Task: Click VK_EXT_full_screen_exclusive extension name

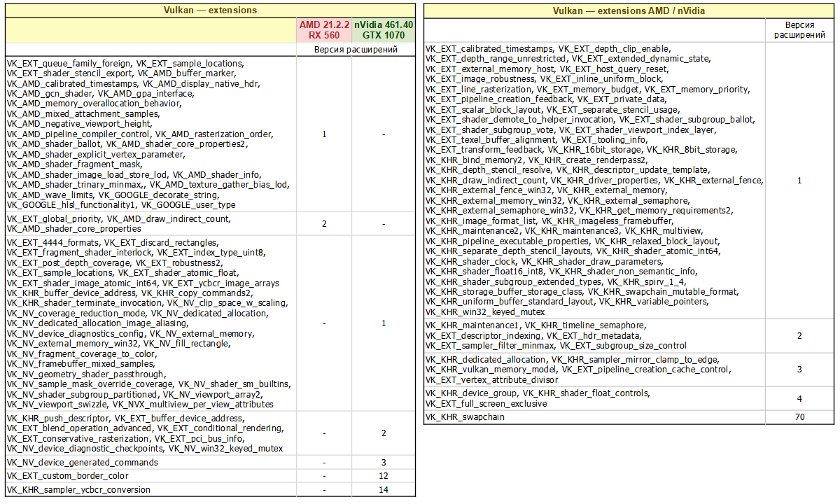Action: (x=486, y=403)
